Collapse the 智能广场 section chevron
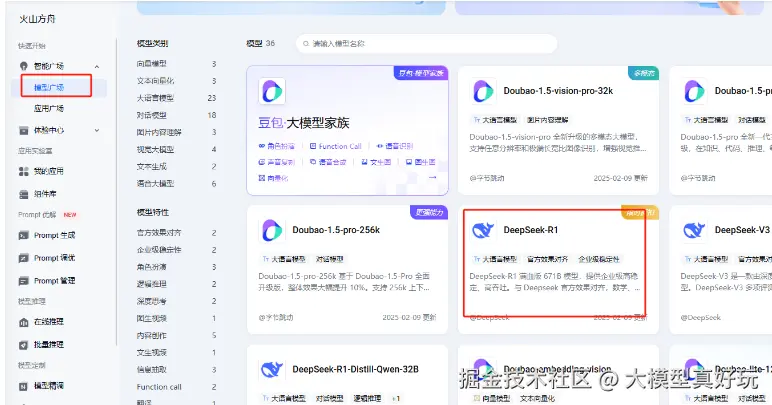This screenshot has width=772, height=405. pyautogui.click(x=96, y=66)
